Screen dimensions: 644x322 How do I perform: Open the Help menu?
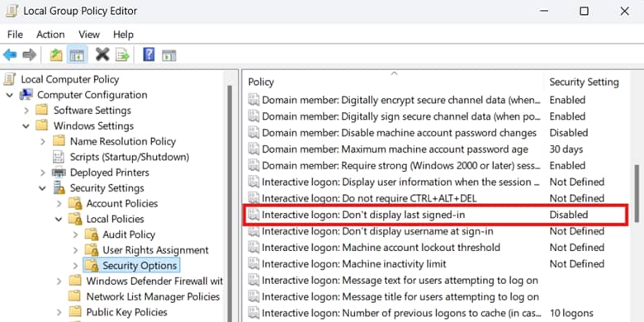(123, 35)
